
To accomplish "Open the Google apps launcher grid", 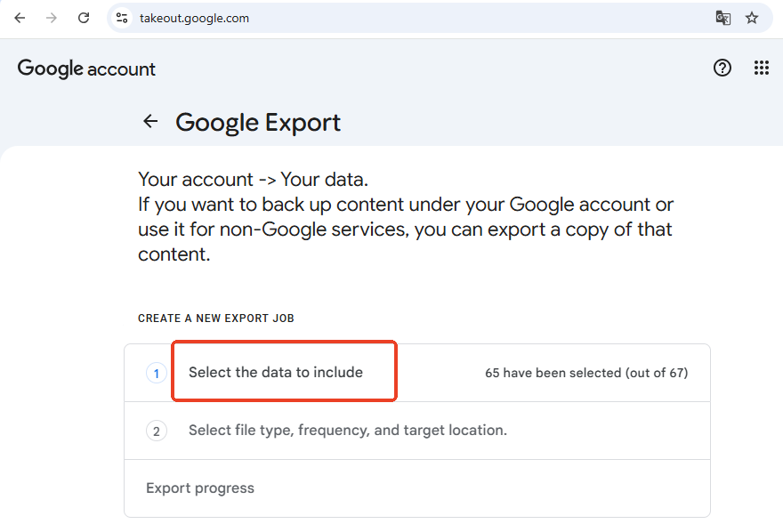I will coord(761,68).
